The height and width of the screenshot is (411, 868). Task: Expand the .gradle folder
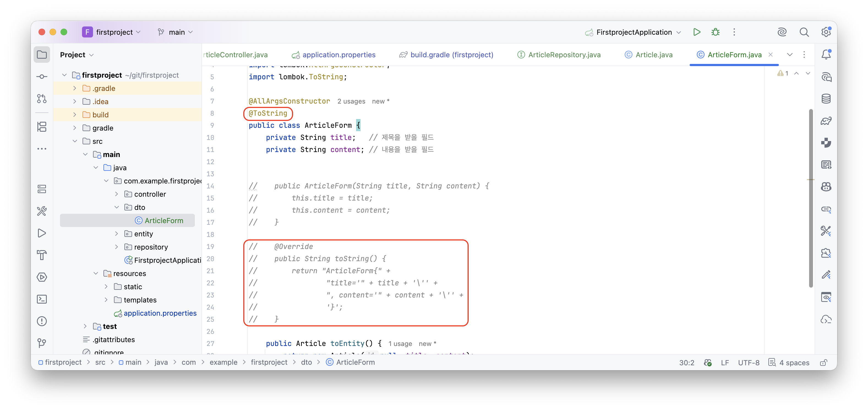click(x=75, y=88)
